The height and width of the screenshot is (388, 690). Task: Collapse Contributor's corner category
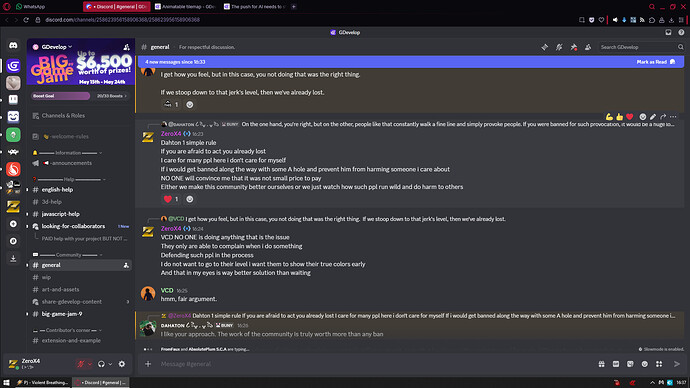point(67,330)
